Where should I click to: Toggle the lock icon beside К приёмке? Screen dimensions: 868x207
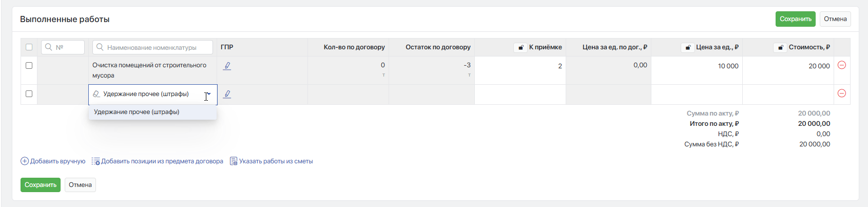(520, 47)
